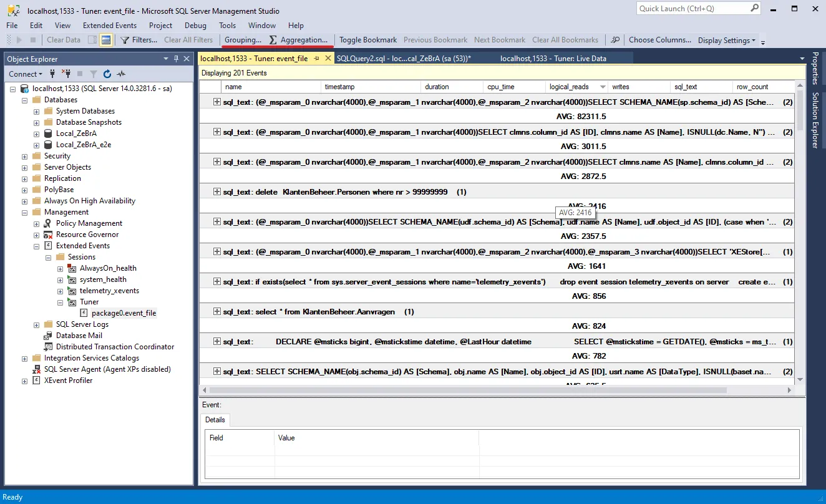Screen dimensions: 826x504
Task: Close the Object Explorer panel
Action: 187,59
